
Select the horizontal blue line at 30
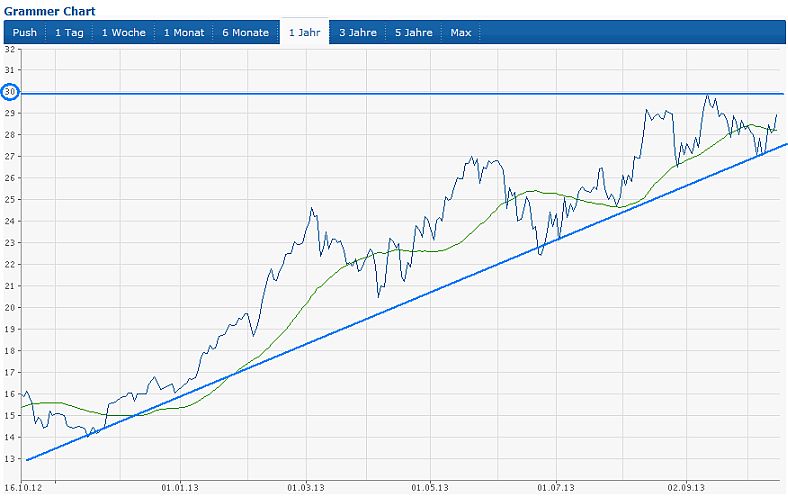coord(400,93)
